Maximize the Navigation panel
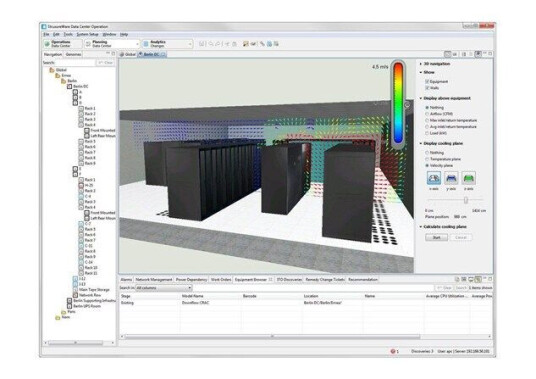The height and width of the screenshot is (379, 536). 113,54
